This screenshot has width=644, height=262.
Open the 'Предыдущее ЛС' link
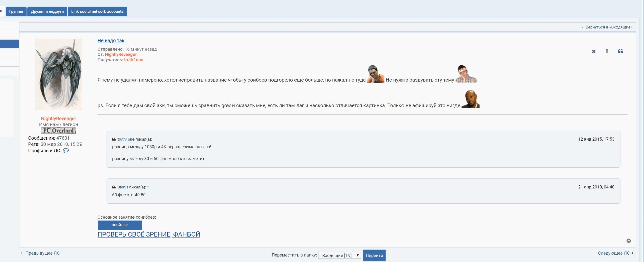coord(42,253)
